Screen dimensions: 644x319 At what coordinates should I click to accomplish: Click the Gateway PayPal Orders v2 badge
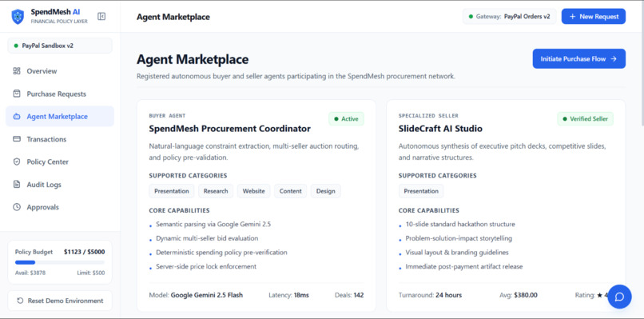509,17
